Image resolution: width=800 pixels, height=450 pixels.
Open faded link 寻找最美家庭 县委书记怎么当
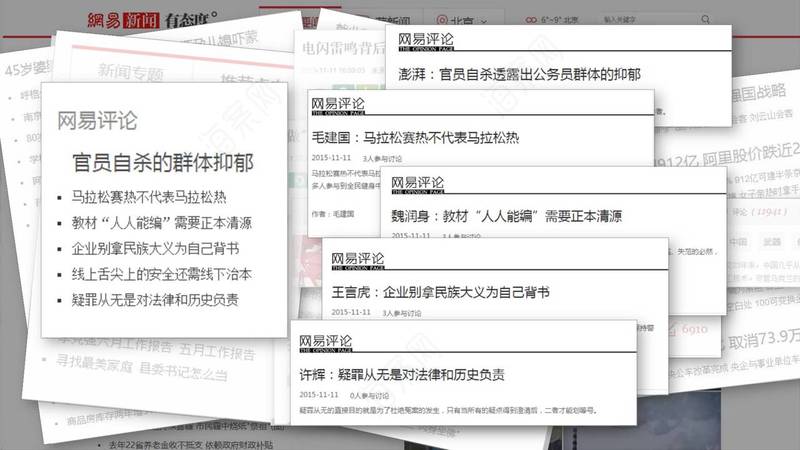[142, 368]
